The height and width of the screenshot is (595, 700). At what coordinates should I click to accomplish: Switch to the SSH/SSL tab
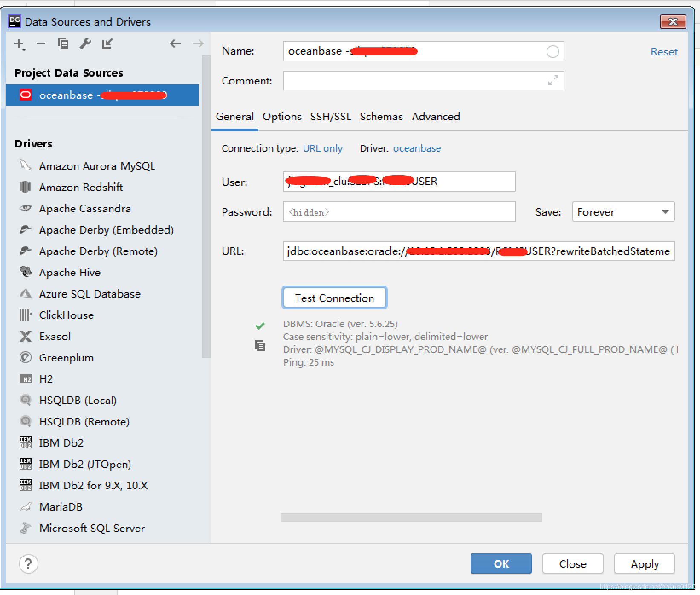pos(331,116)
